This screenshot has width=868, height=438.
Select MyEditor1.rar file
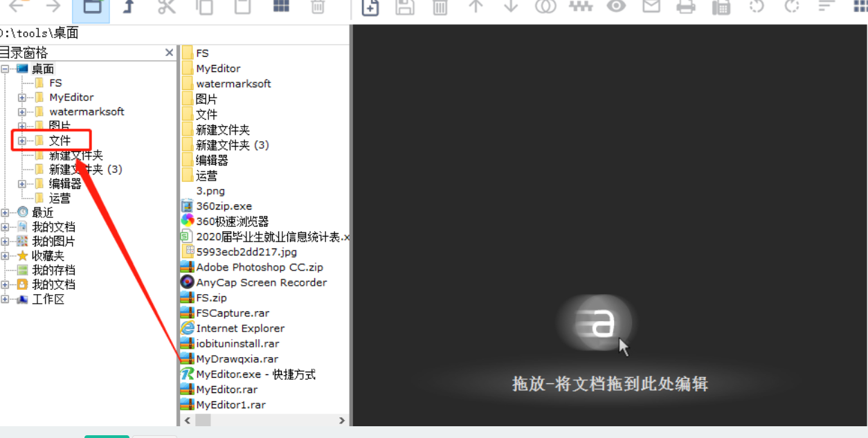(x=223, y=405)
